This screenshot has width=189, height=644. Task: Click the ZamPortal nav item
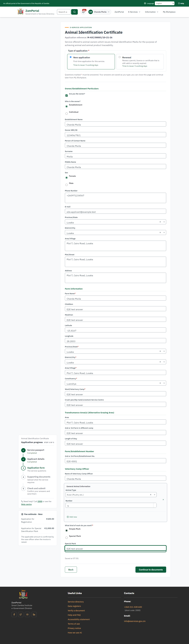[x=119, y=12]
